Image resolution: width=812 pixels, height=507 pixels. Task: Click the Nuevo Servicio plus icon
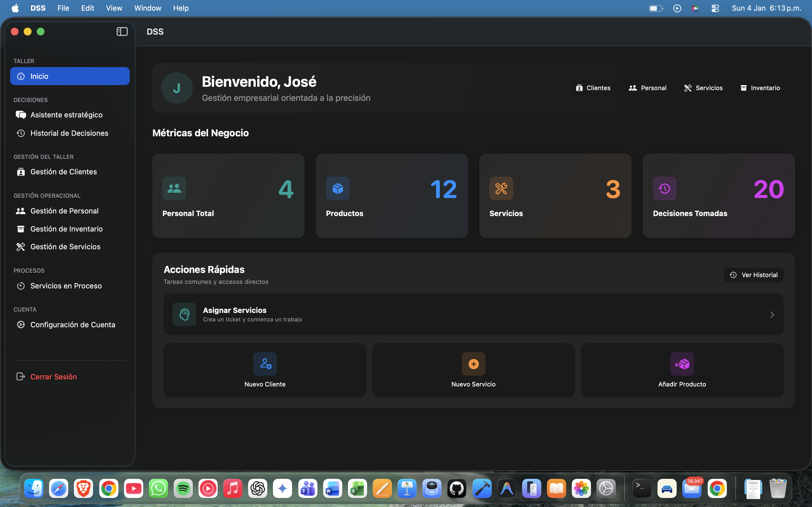[473, 364]
